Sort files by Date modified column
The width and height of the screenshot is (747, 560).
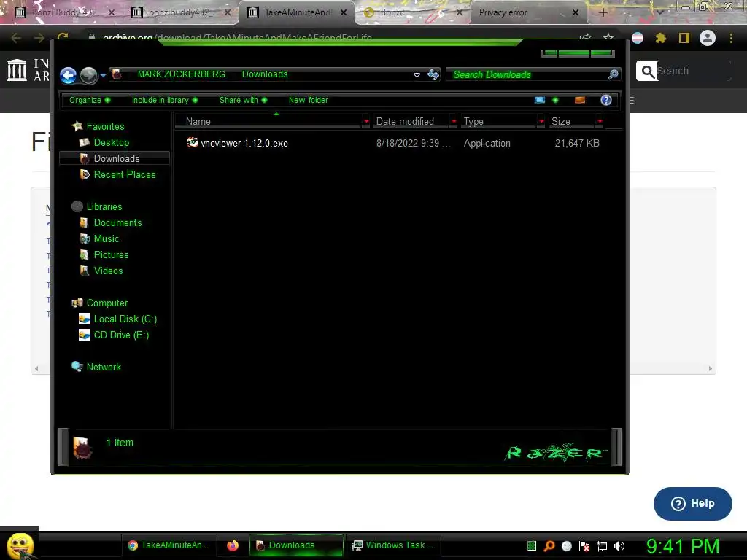(411, 122)
